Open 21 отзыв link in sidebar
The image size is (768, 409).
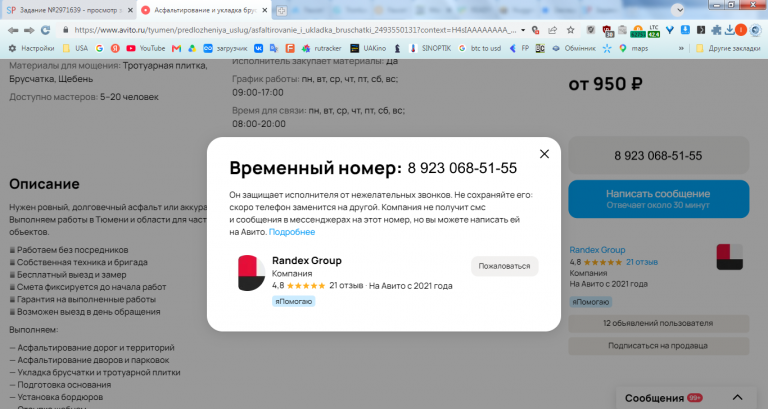point(642,262)
